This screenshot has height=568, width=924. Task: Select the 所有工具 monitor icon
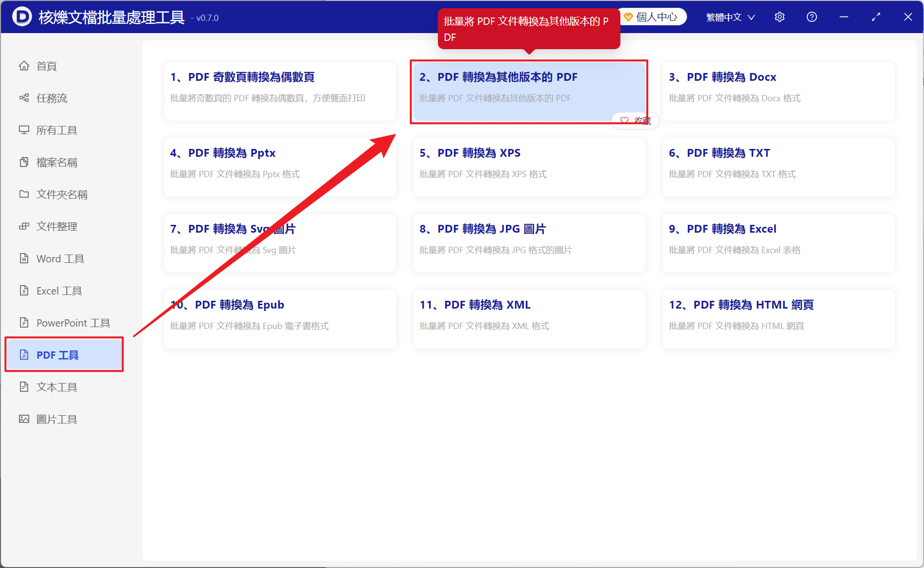click(24, 130)
